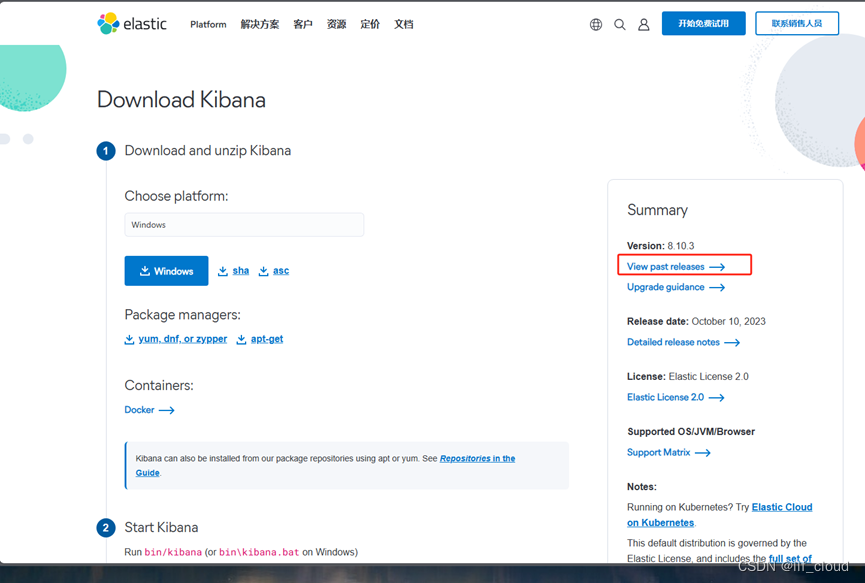Viewport: 865px width, 583px height.
Task: Click the Summary heading
Action: 658,210
